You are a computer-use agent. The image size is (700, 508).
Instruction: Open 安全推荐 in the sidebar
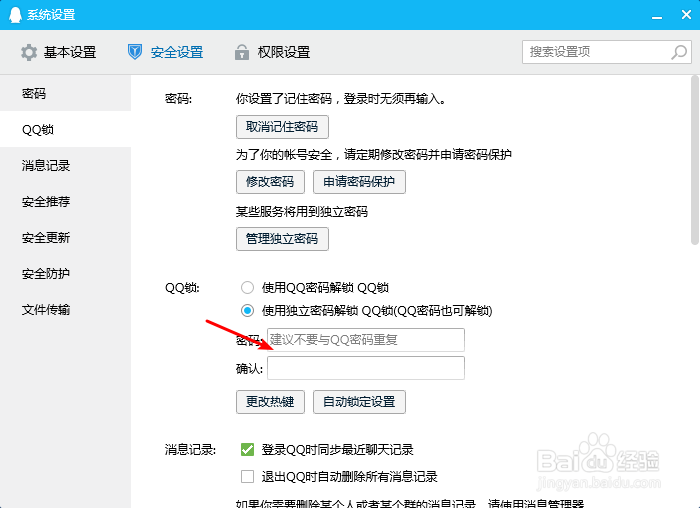pos(65,202)
